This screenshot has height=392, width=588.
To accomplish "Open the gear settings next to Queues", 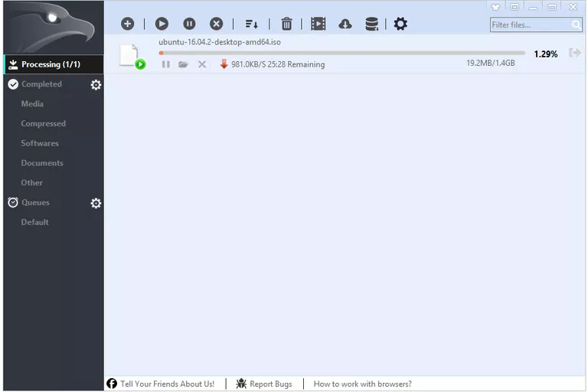I will (96, 203).
